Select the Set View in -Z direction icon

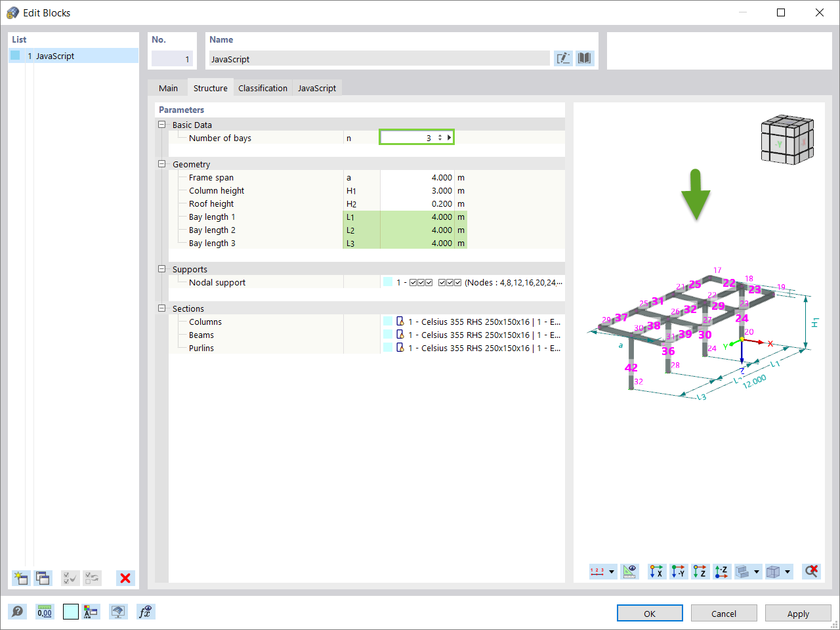(721, 572)
